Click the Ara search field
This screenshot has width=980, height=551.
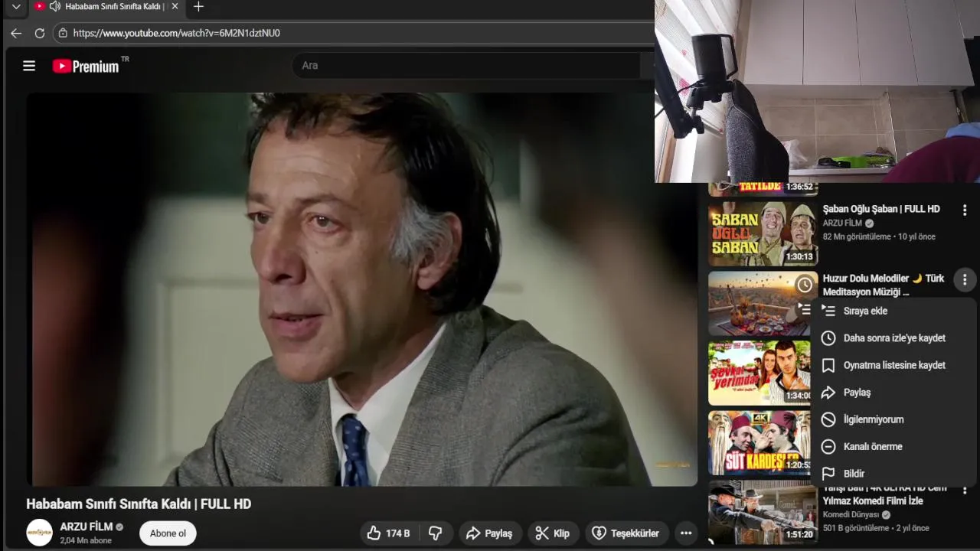point(467,66)
